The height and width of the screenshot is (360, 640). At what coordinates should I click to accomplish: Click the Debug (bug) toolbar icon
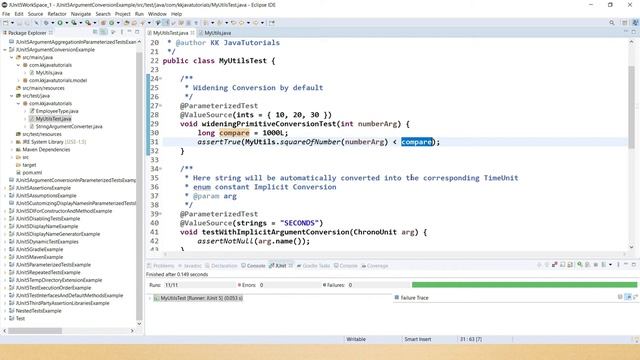pos(46,23)
